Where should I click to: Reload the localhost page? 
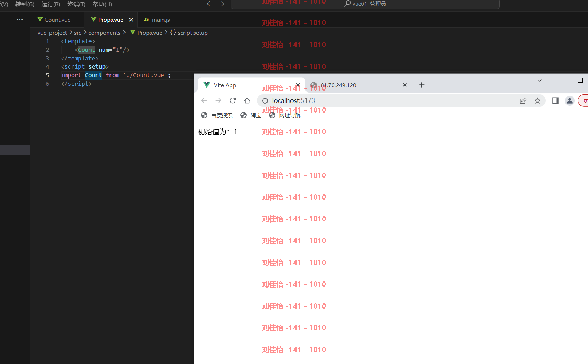[233, 100]
